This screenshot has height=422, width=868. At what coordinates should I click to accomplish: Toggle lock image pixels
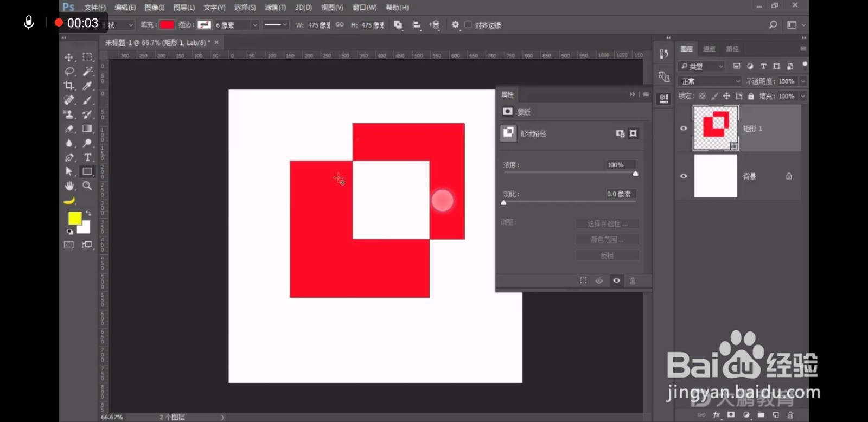[x=714, y=96]
